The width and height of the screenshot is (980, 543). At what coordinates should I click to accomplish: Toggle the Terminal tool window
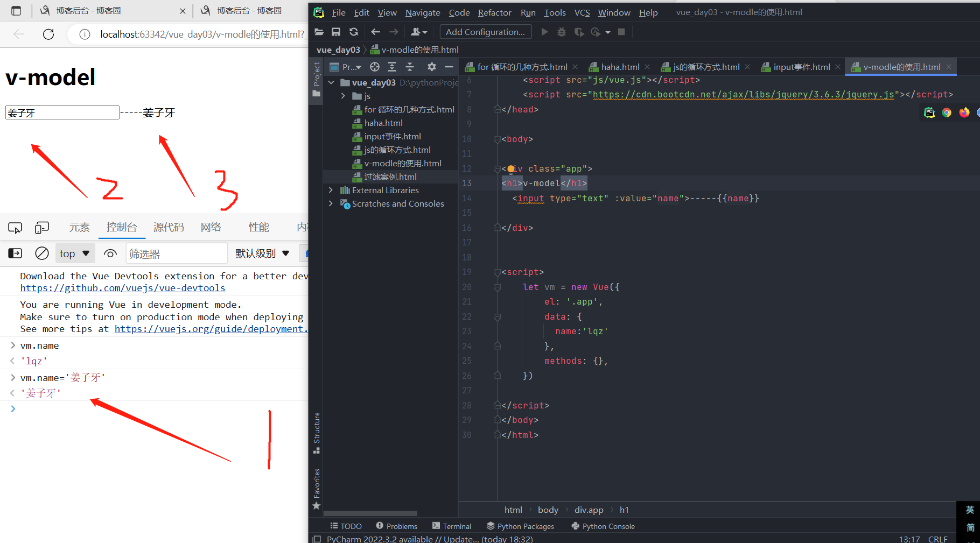coord(451,526)
